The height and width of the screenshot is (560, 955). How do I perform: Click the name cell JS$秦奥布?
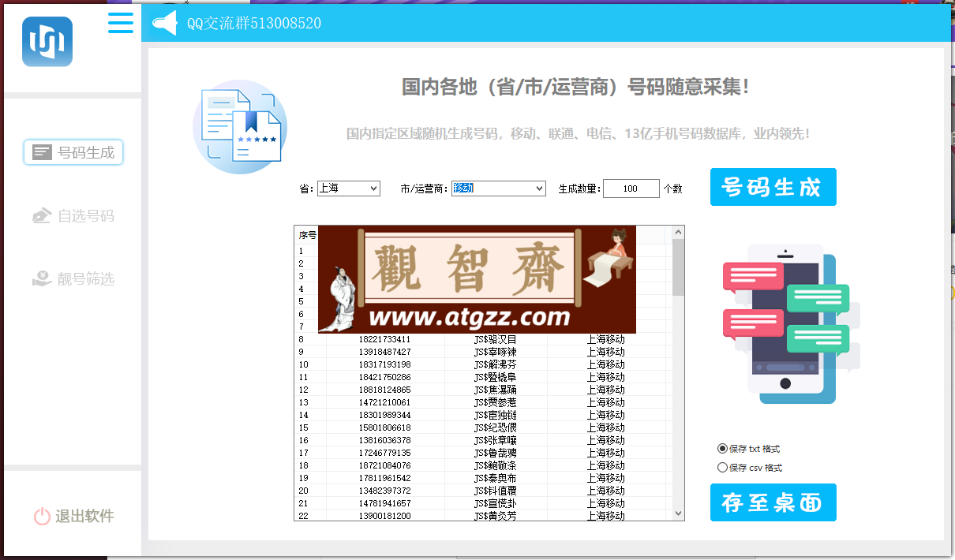495,478
